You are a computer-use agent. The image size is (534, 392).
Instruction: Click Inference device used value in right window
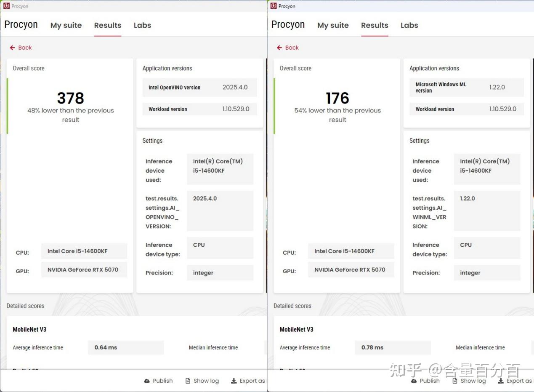(487, 169)
